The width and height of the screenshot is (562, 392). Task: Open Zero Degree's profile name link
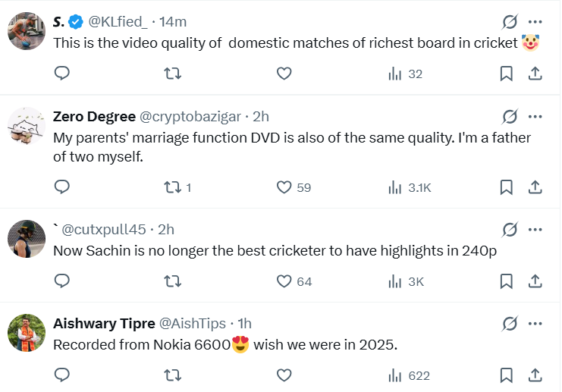(x=95, y=117)
